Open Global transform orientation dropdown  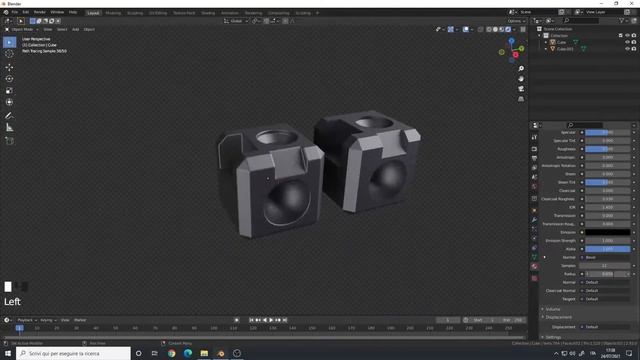(x=236, y=21)
